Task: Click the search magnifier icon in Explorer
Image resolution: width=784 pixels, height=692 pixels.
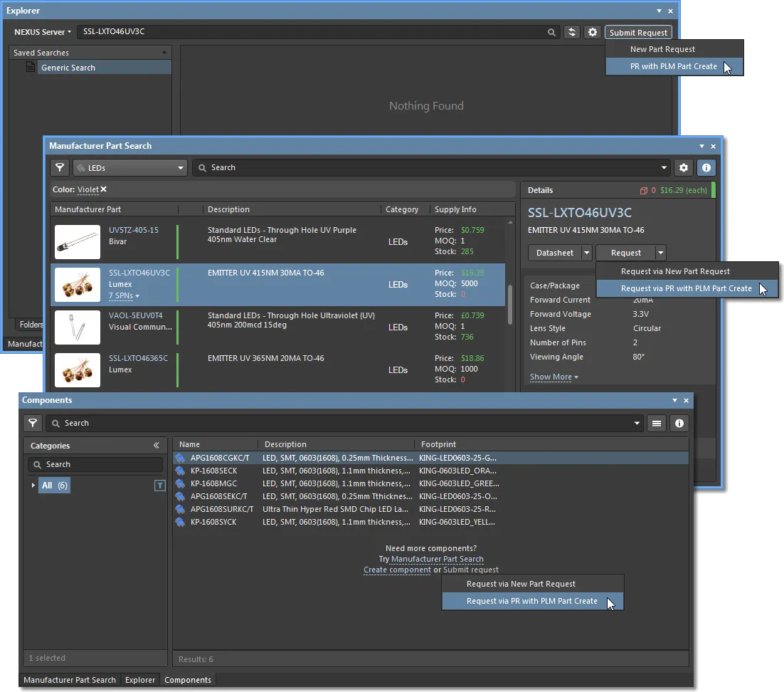Action: click(x=551, y=32)
